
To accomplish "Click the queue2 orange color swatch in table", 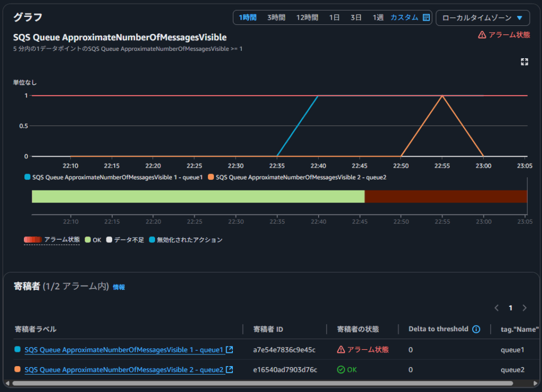I will (17, 370).
